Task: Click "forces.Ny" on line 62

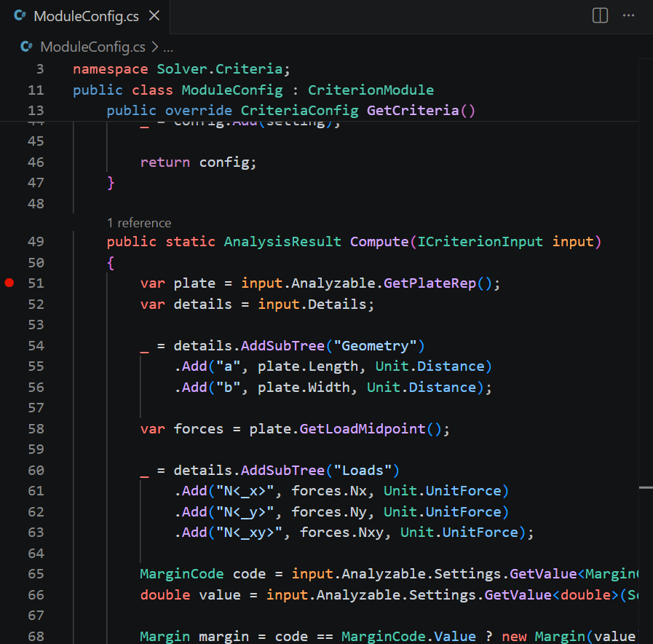Action: point(329,512)
